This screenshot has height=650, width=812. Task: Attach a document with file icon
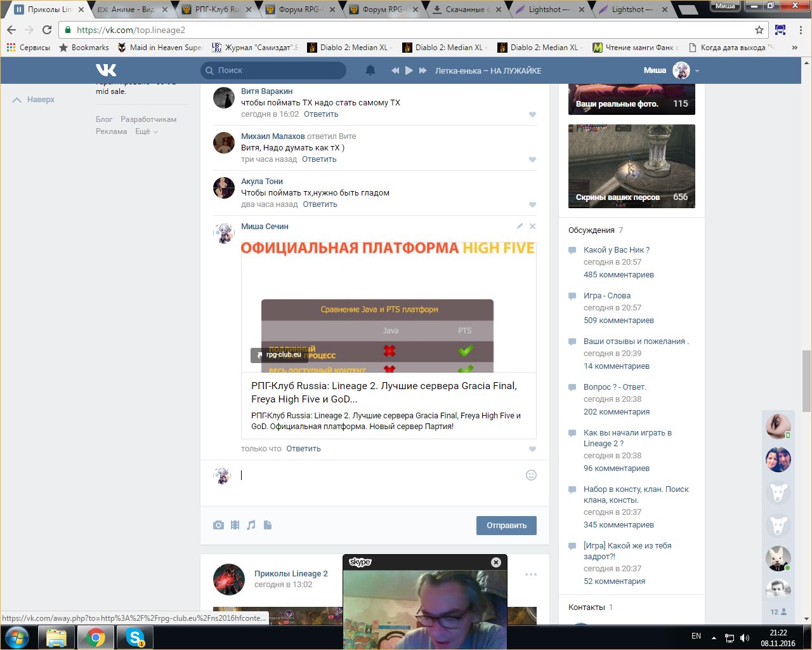pos(268,525)
